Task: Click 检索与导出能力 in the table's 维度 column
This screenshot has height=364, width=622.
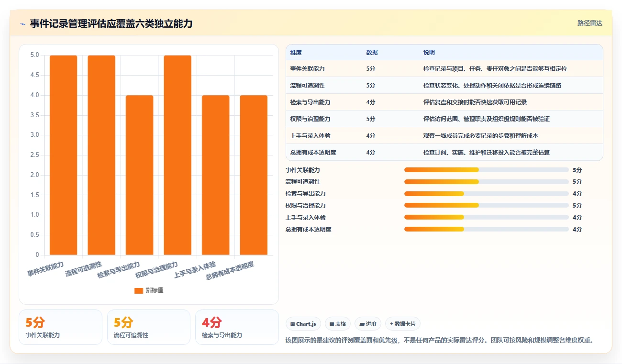Action: point(310,102)
